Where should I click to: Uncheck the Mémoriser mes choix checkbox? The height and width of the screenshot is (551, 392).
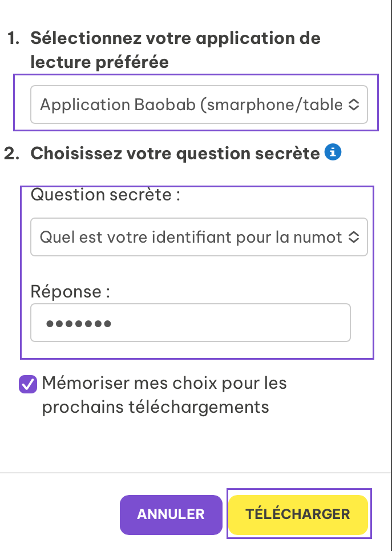click(28, 384)
